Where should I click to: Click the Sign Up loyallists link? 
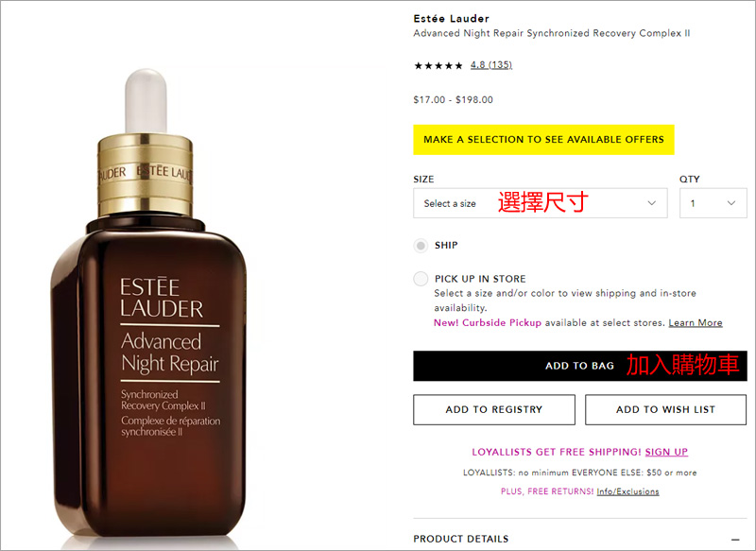[x=666, y=452]
